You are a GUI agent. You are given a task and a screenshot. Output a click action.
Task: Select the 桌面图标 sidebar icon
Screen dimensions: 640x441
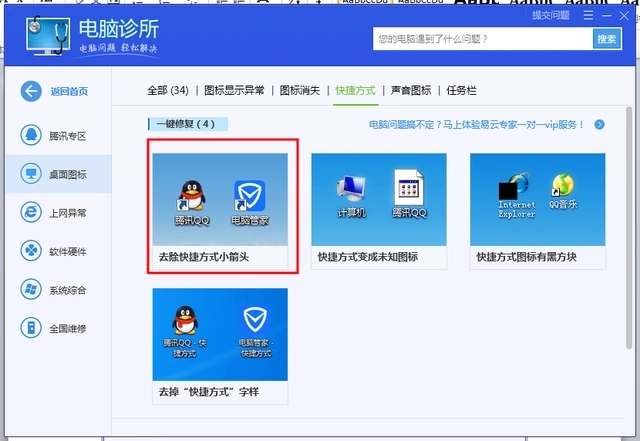pos(32,174)
